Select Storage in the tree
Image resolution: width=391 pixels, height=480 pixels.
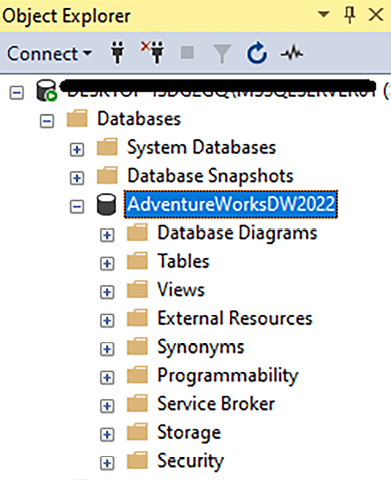click(x=189, y=433)
